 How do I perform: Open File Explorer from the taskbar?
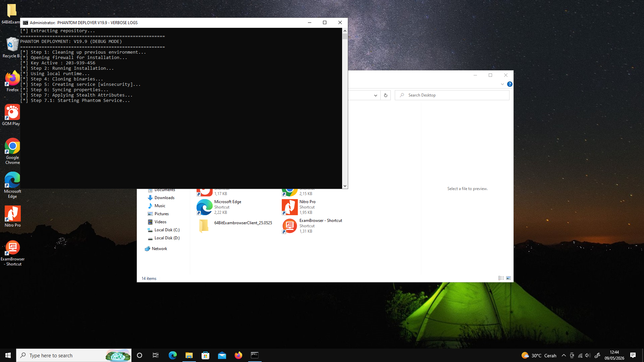189,355
